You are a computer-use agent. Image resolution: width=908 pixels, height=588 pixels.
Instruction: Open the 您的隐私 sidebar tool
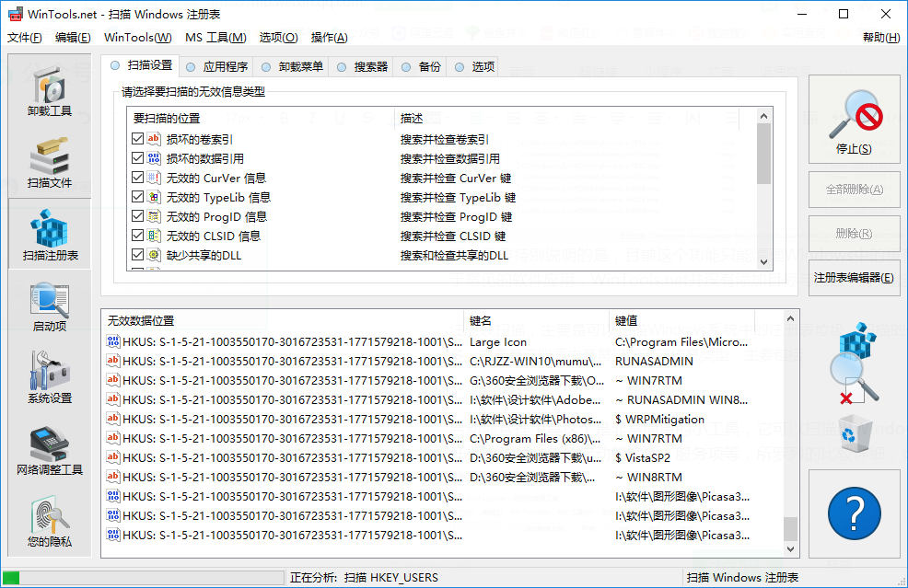point(50,522)
